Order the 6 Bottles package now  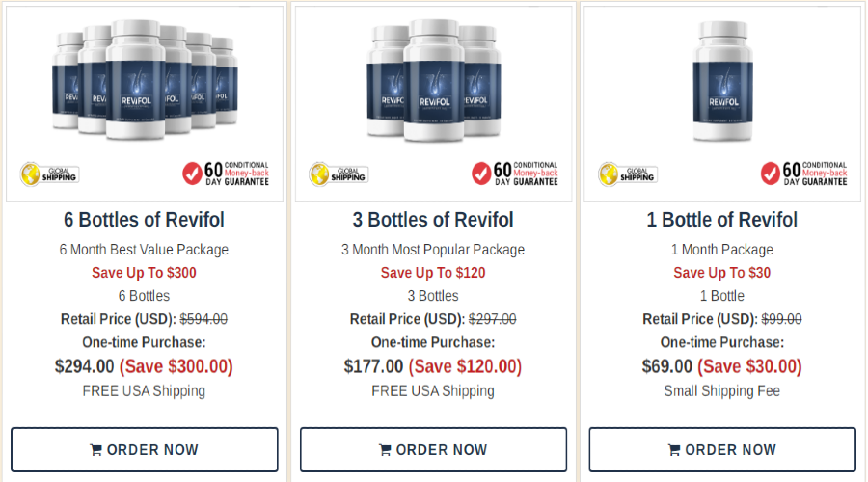point(145,449)
